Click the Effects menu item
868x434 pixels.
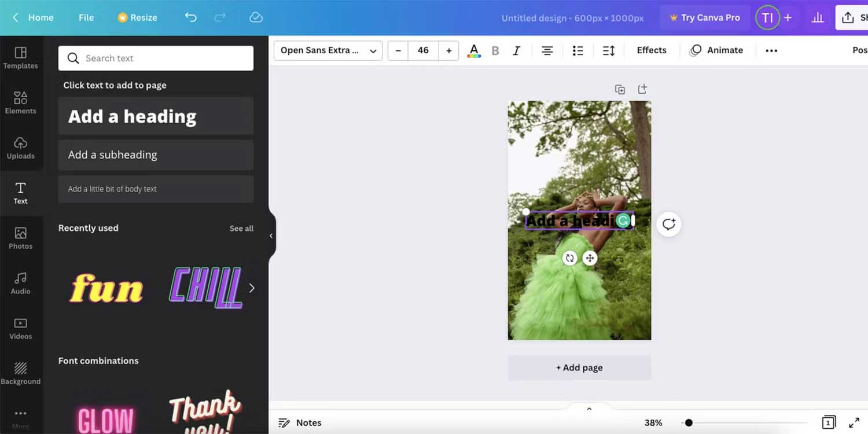tap(651, 50)
